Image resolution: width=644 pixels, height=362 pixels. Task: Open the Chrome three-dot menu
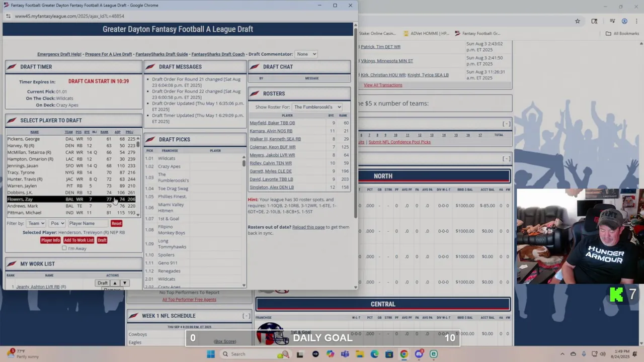click(x=636, y=21)
